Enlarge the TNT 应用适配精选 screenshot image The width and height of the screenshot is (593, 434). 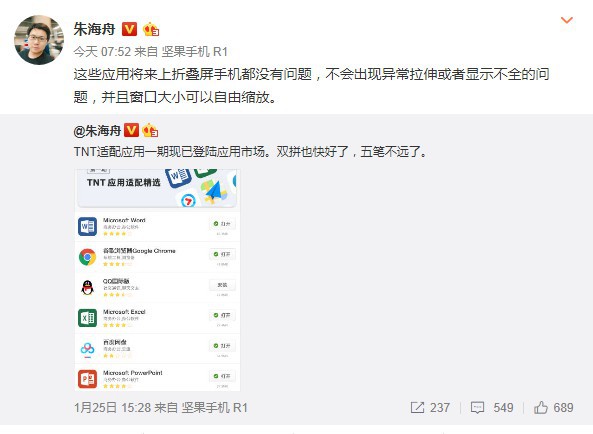(x=157, y=280)
